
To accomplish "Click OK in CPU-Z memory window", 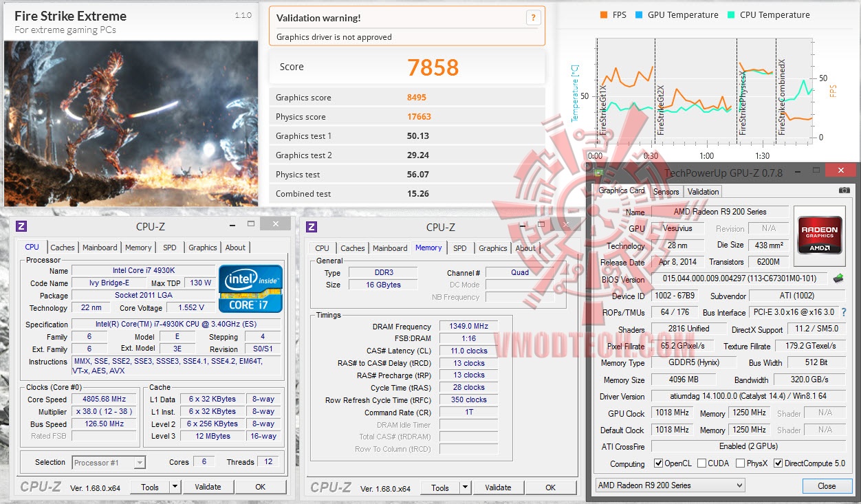I will 551,487.
